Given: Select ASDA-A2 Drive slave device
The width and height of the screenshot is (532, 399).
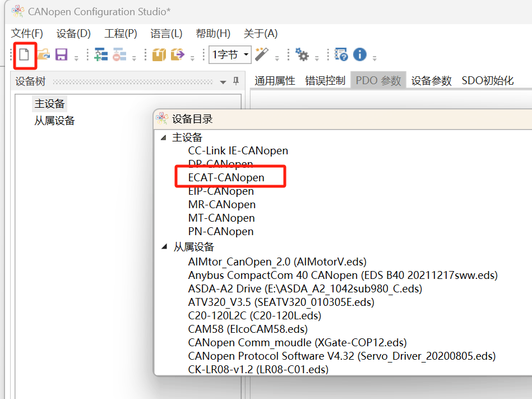Looking at the screenshot, I should 305,288.
